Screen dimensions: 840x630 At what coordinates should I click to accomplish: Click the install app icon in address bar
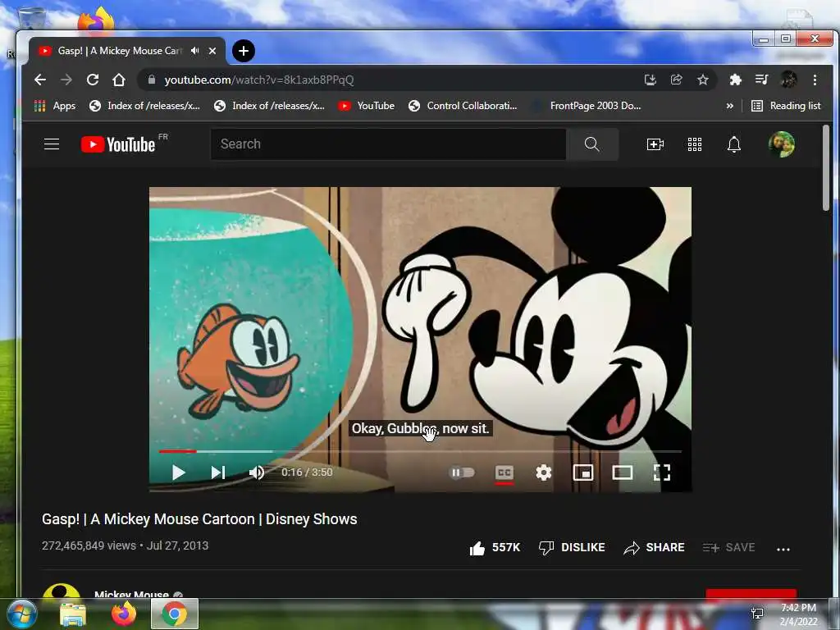(651, 80)
